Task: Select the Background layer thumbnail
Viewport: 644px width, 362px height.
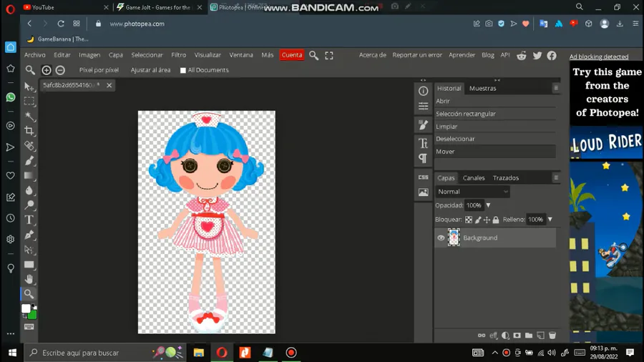Action: click(454, 238)
